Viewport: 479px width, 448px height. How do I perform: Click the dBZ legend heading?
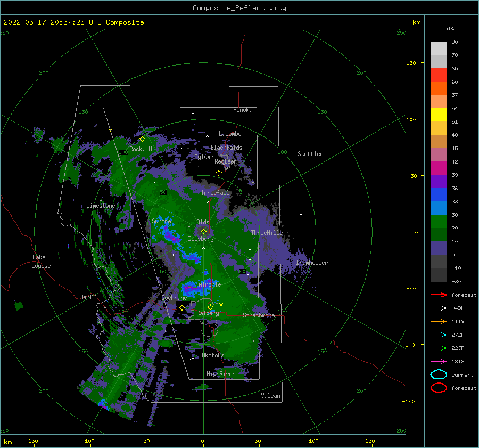click(x=451, y=29)
